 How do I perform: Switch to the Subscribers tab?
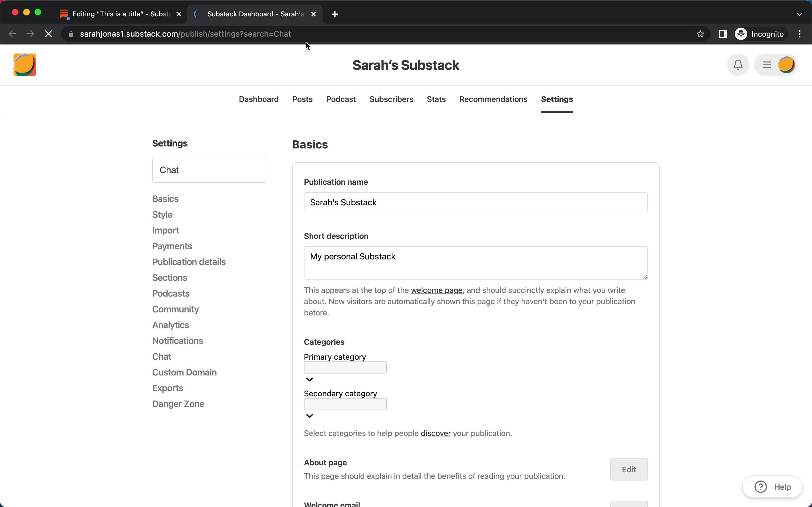click(x=391, y=99)
